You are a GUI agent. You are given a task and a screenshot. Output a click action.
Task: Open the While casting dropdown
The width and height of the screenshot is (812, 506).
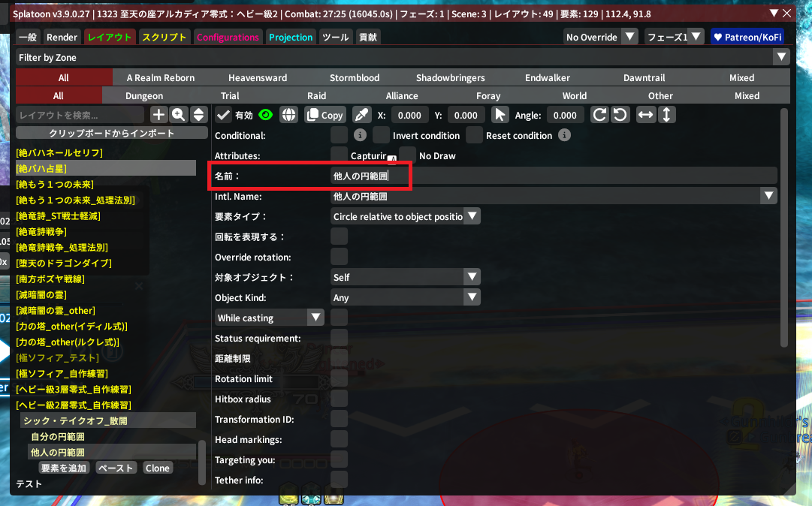270,318
